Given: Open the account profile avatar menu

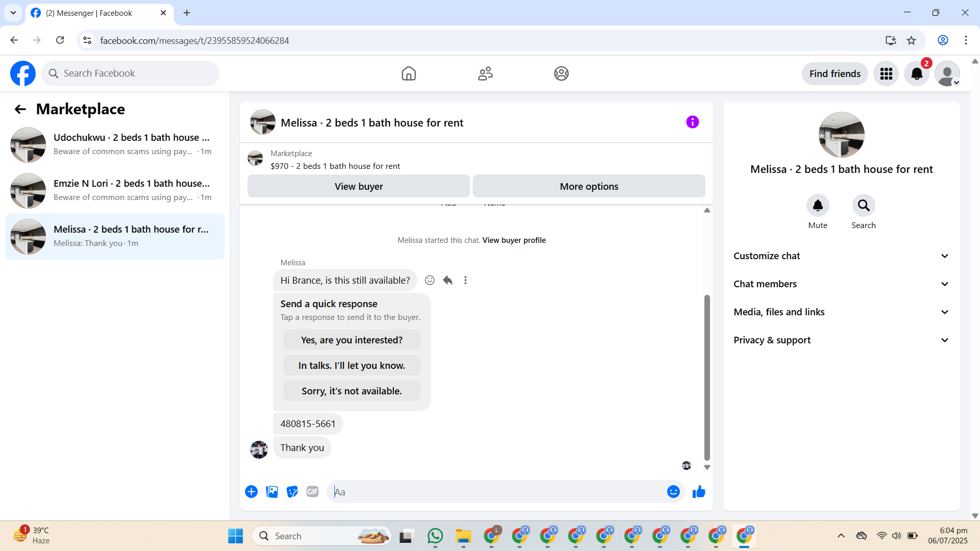Looking at the screenshot, I should pos(947,73).
